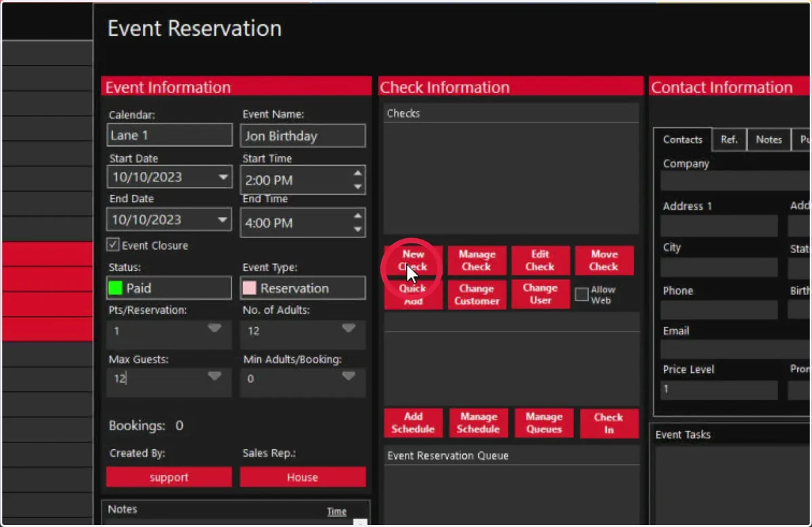Click the Event Tasks panel label
This screenshot has height=527, width=812.
tap(683, 434)
